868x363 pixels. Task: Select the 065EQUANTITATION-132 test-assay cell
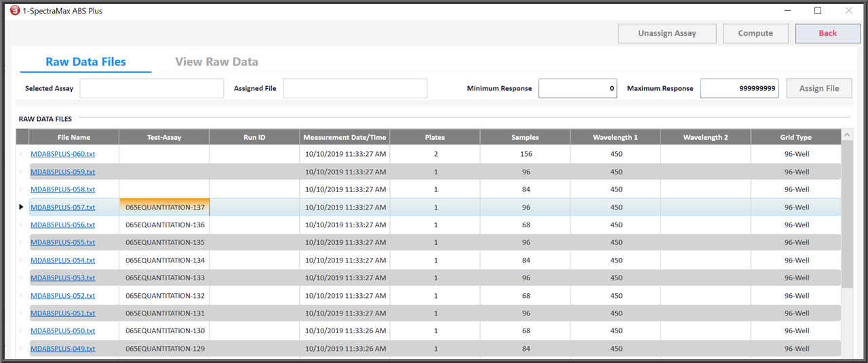pos(164,296)
